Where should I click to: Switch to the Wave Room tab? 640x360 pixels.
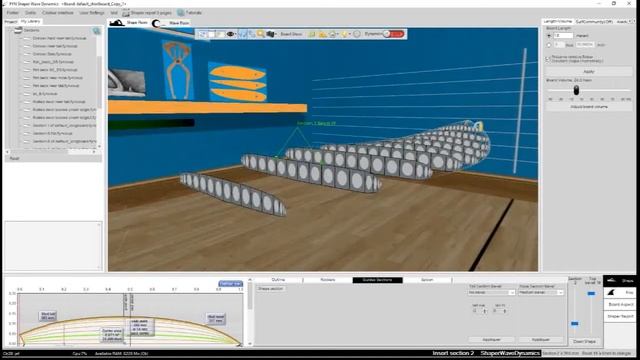tap(171, 23)
